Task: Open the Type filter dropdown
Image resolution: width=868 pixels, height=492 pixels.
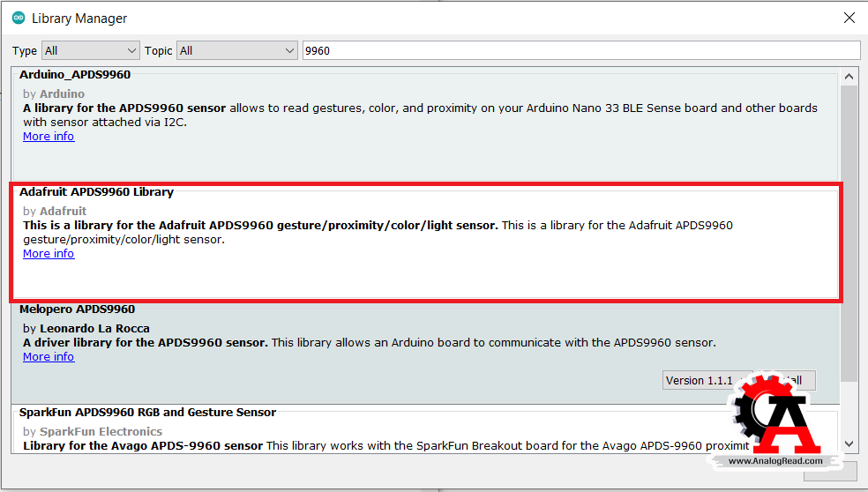Action: click(91, 51)
